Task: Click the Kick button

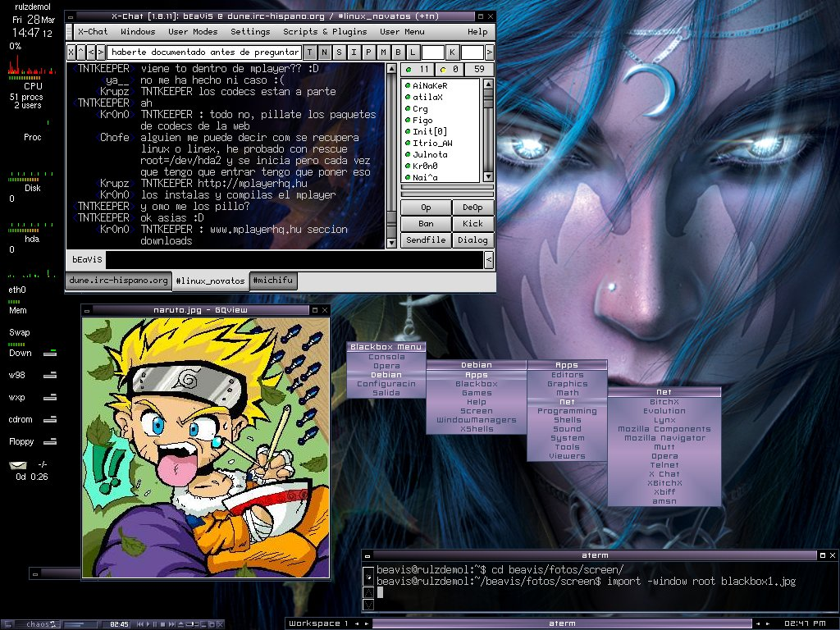Action: pos(472,223)
